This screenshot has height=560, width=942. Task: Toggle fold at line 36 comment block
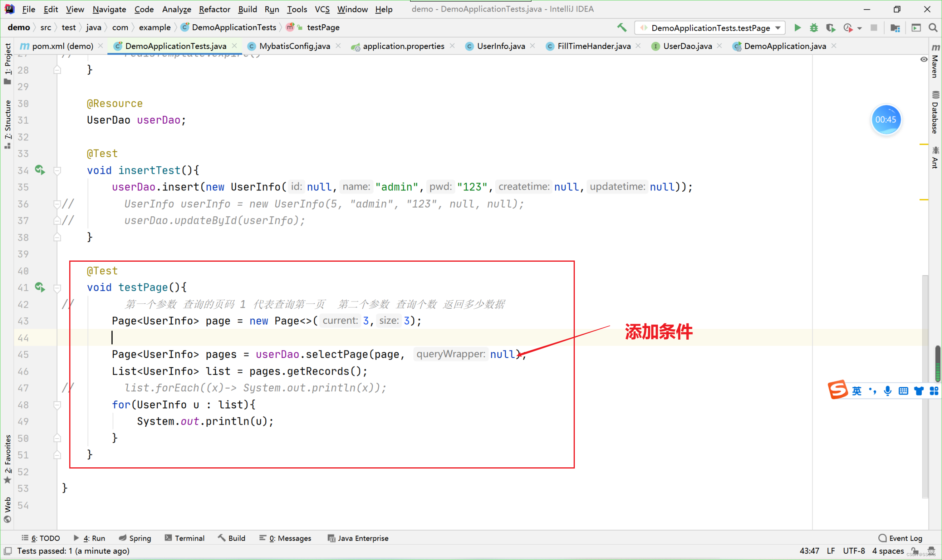(57, 204)
